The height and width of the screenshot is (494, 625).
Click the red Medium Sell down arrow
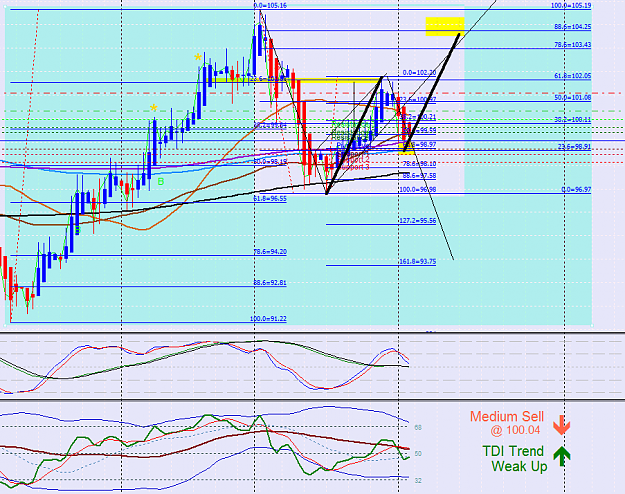pos(561,425)
